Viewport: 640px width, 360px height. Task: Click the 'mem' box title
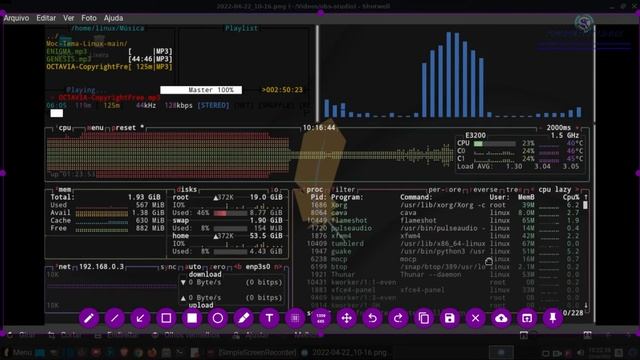[x=64, y=190]
